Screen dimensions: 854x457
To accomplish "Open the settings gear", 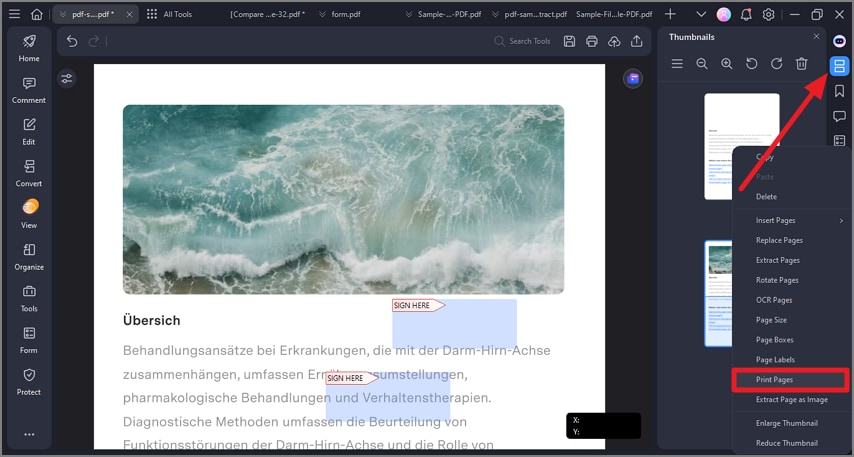I will click(768, 14).
